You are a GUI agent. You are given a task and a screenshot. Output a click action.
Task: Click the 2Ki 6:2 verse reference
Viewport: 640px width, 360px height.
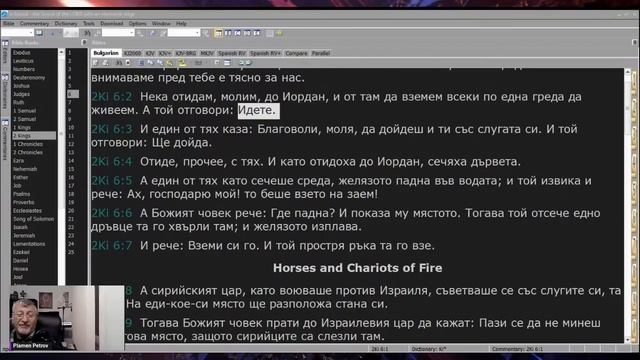112,97
